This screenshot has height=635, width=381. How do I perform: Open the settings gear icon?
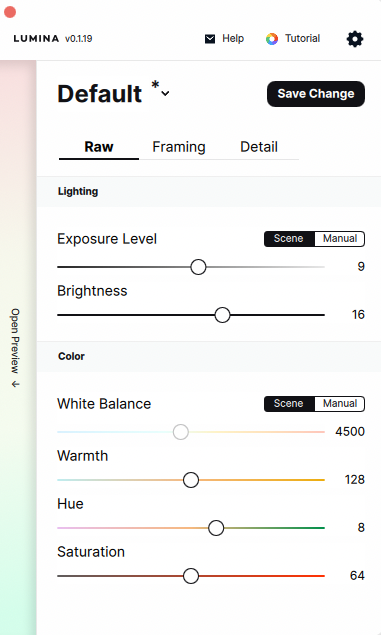click(x=355, y=39)
